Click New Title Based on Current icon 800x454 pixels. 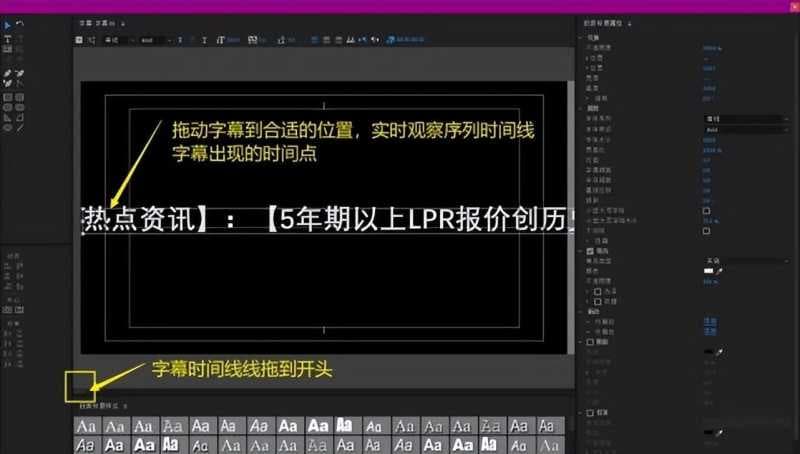click(79, 40)
